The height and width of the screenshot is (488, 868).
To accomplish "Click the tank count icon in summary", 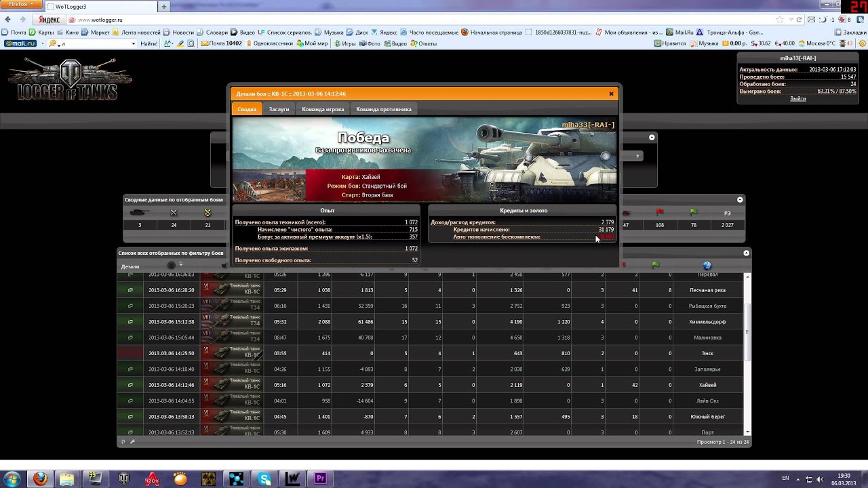I will [x=140, y=213].
